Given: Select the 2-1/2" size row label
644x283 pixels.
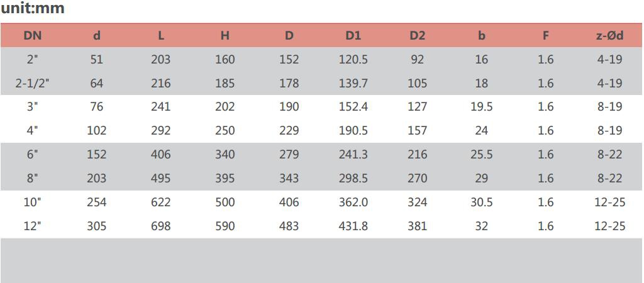Looking at the screenshot, I should [33, 84].
